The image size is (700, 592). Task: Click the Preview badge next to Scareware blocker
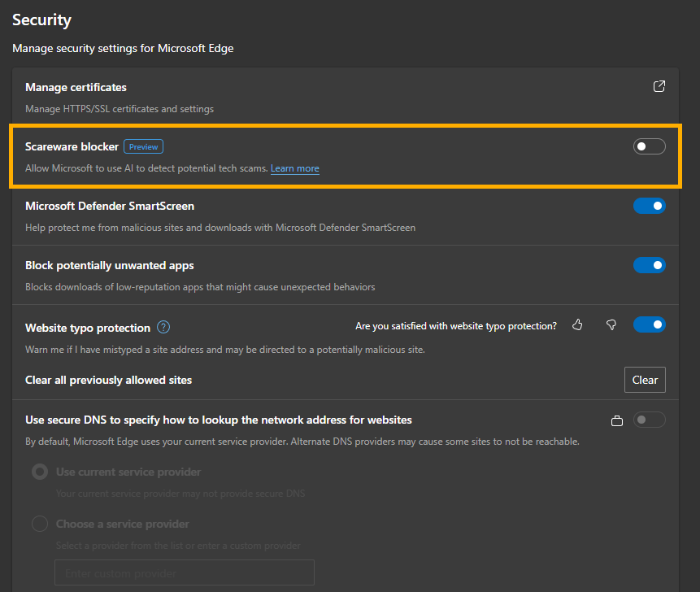coord(143,146)
